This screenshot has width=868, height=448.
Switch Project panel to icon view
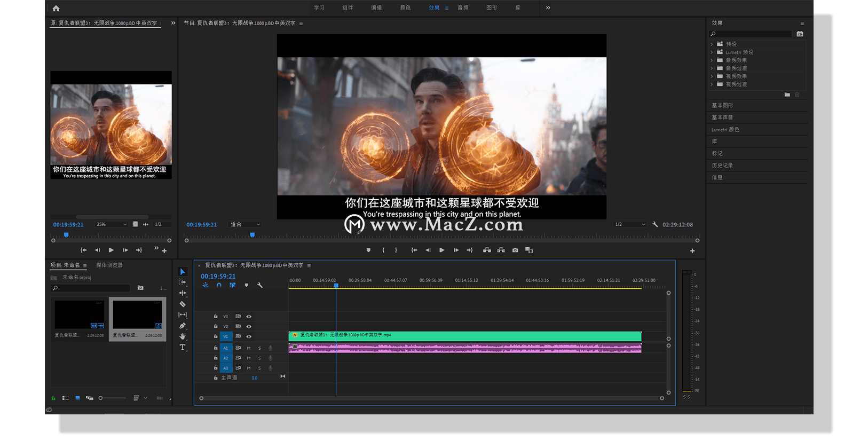coord(77,398)
